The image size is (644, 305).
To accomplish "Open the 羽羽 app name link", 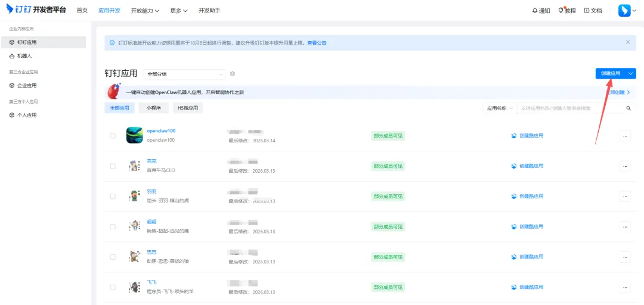I will tap(151, 192).
